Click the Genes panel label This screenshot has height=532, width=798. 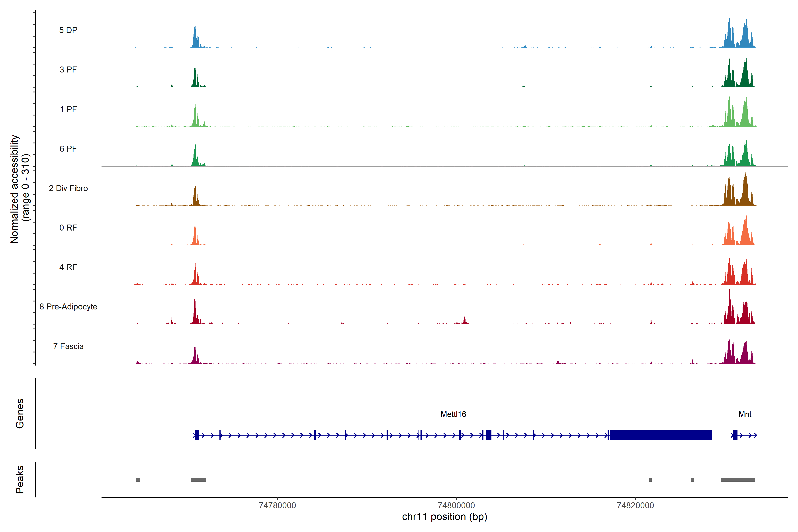[x=20, y=414]
